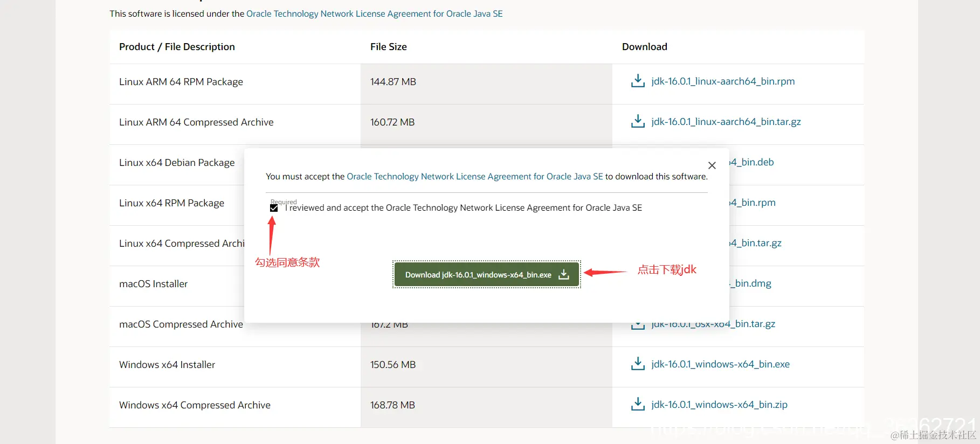Click Linux x64 _bin.tar.gz link
This screenshot has height=444, width=980.
(756, 243)
